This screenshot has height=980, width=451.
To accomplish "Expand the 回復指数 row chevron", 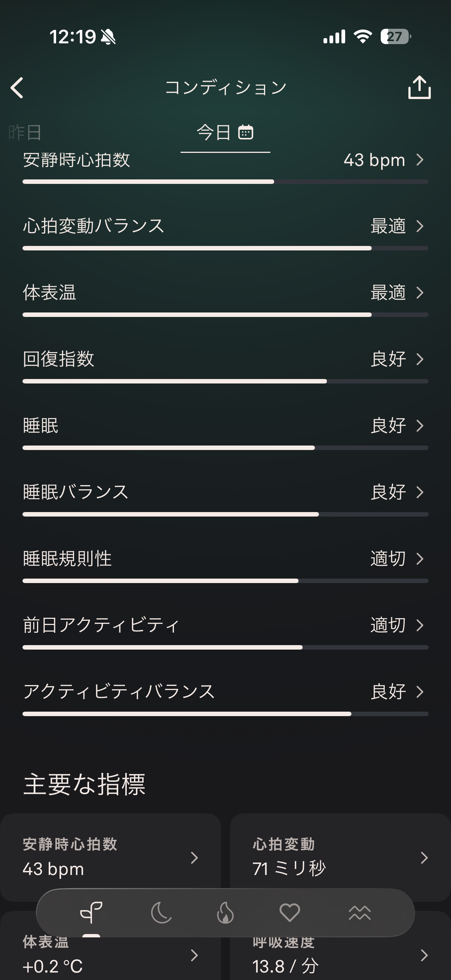I will (x=420, y=359).
